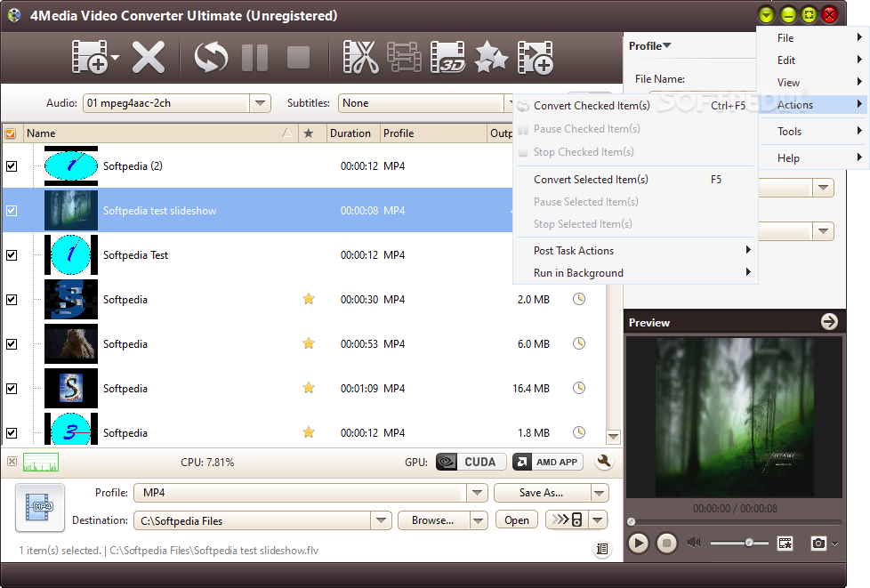Mute the preview volume
The image size is (870, 588).
click(694, 543)
